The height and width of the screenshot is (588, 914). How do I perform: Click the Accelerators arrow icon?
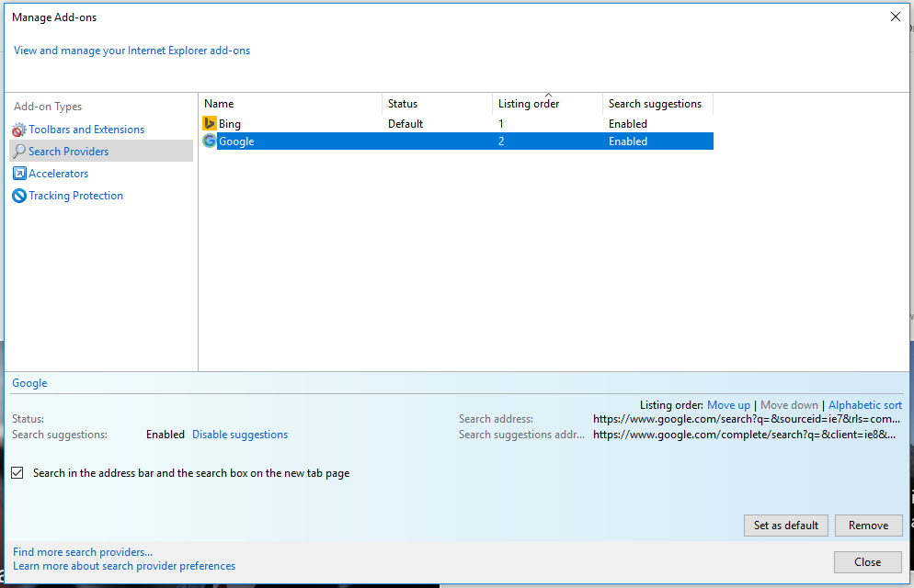(19, 174)
